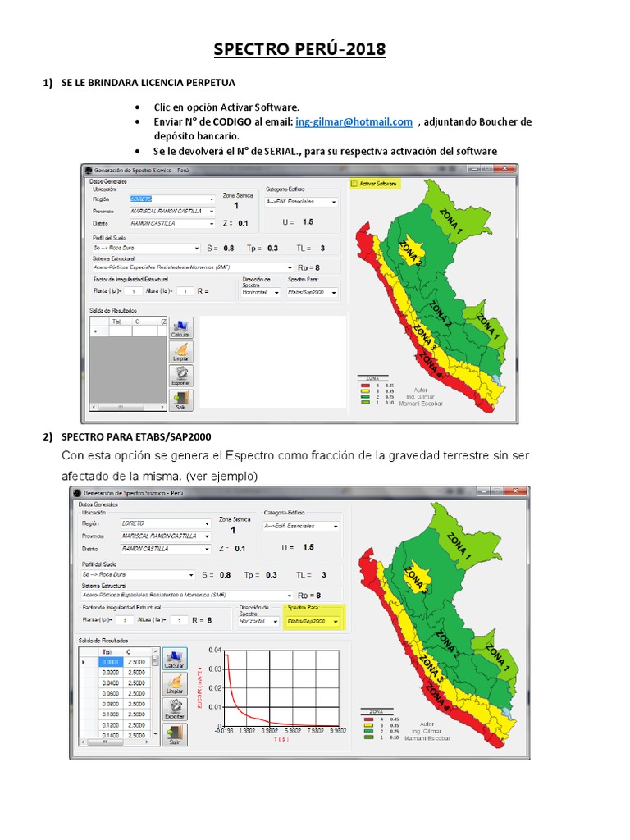Screen dimensions: 630x840
Task: Expand Sistema Estructural dropdown in section 1 window
Action: pos(193,267)
